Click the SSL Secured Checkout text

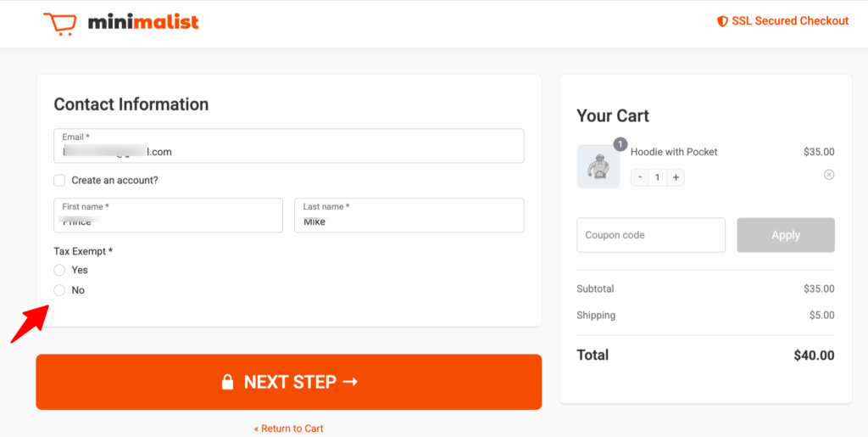[790, 21]
